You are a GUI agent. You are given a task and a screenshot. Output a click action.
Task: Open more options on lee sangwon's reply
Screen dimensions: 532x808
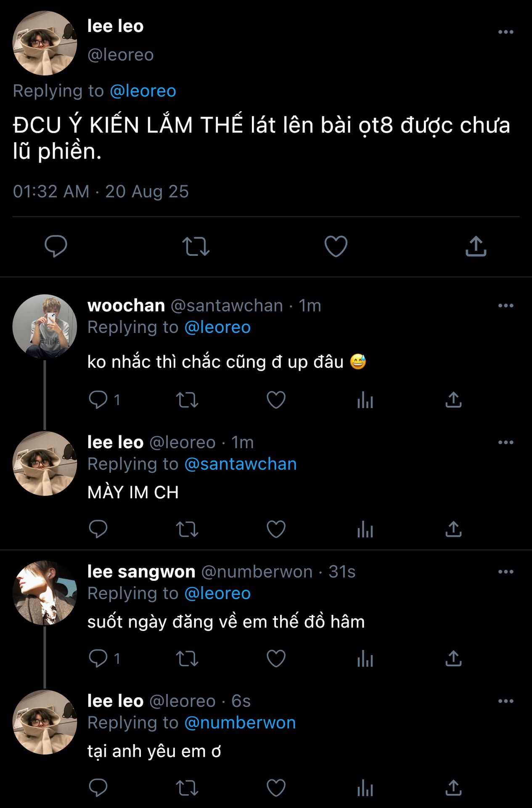(x=506, y=571)
